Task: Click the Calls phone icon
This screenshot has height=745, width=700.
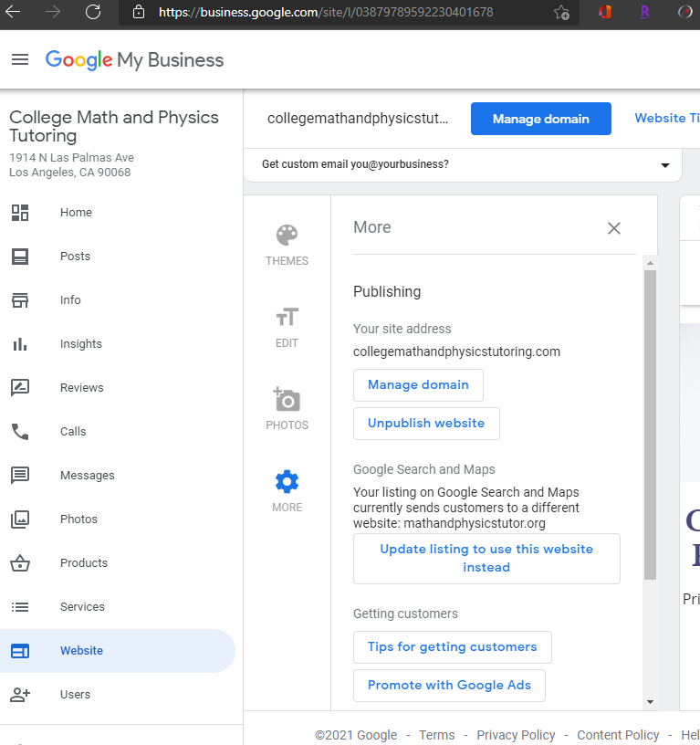Action: 20,432
